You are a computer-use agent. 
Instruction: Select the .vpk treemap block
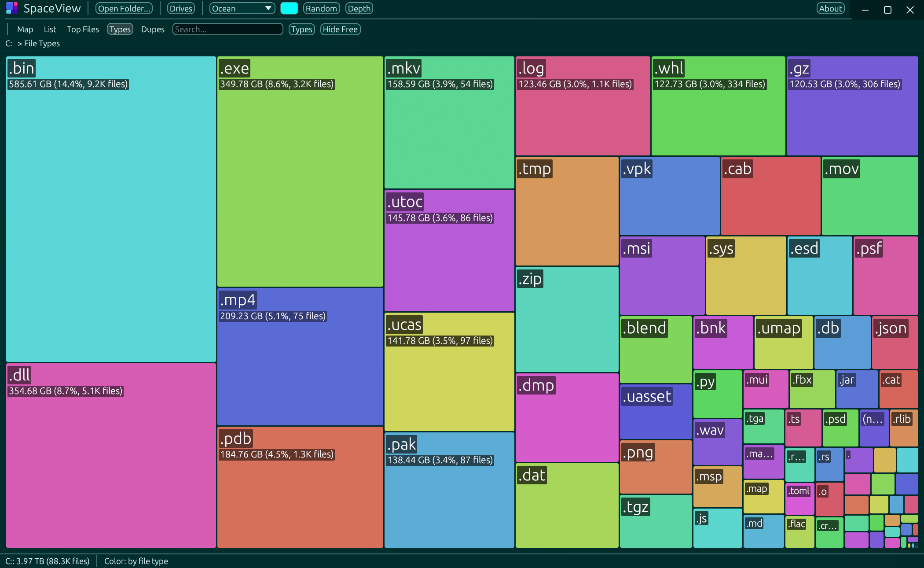tap(670, 196)
